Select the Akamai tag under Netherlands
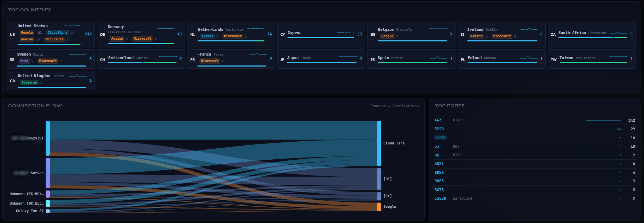Viewport: 644px width, 223px height. [x=208, y=36]
